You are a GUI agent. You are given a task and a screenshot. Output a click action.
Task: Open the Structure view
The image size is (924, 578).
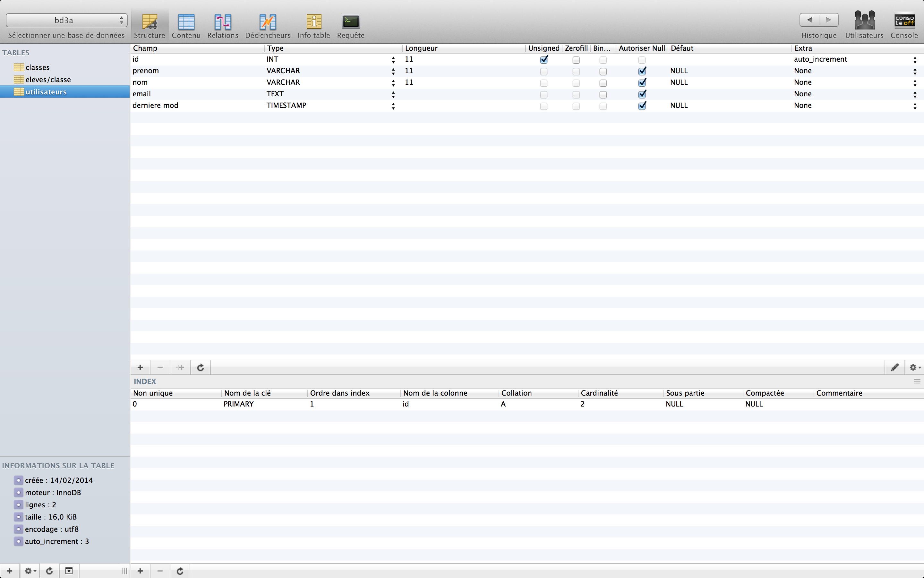[x=149, y=26]
